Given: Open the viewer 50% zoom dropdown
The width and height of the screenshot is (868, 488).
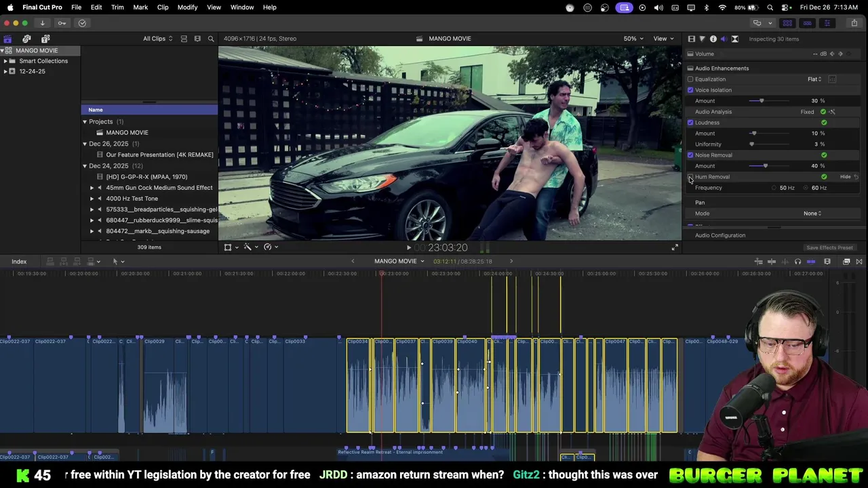Looking at the screenshot, I should pyautogui.click(x=633, y=39).
